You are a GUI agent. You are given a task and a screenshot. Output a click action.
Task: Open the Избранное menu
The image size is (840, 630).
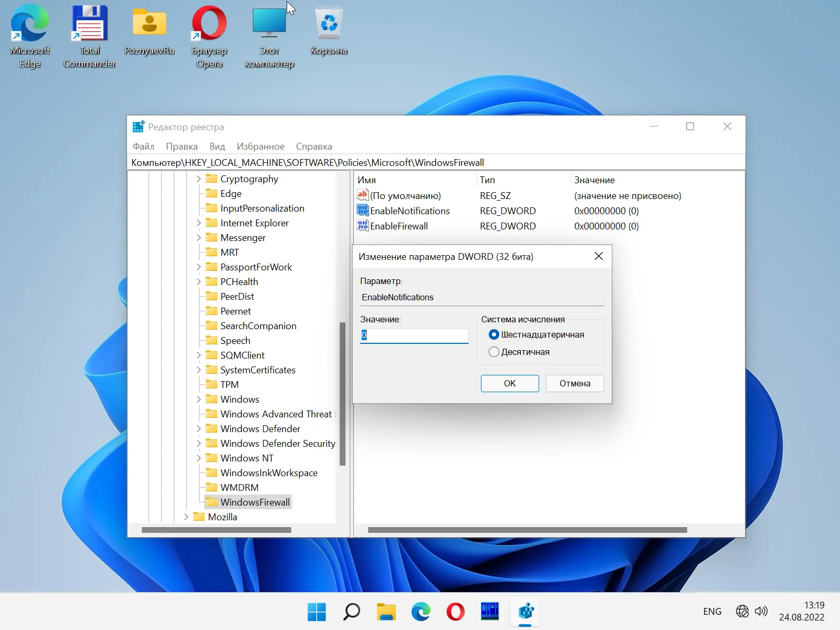260,146
